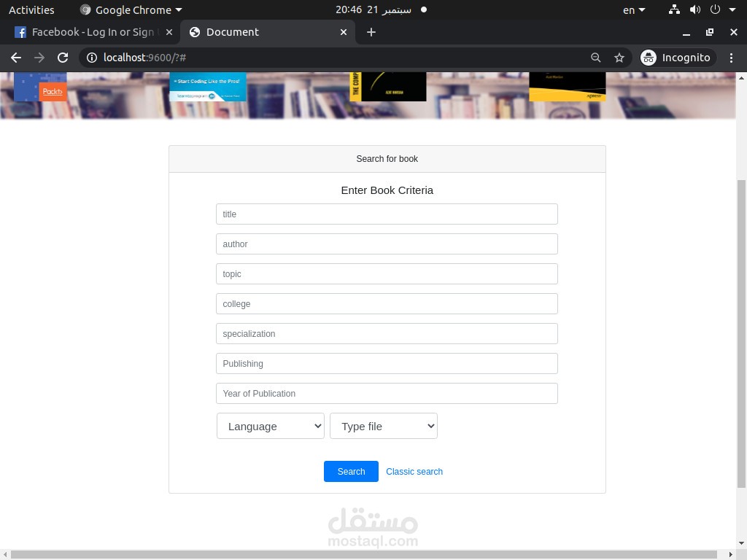Click the volume speaker icon

pos(694,9)
